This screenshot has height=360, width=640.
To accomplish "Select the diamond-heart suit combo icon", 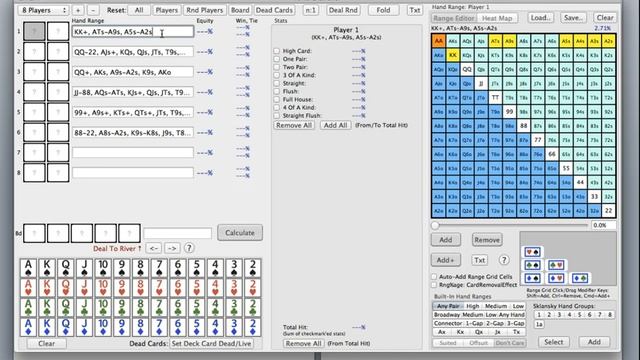I will [x=556, y=278].
